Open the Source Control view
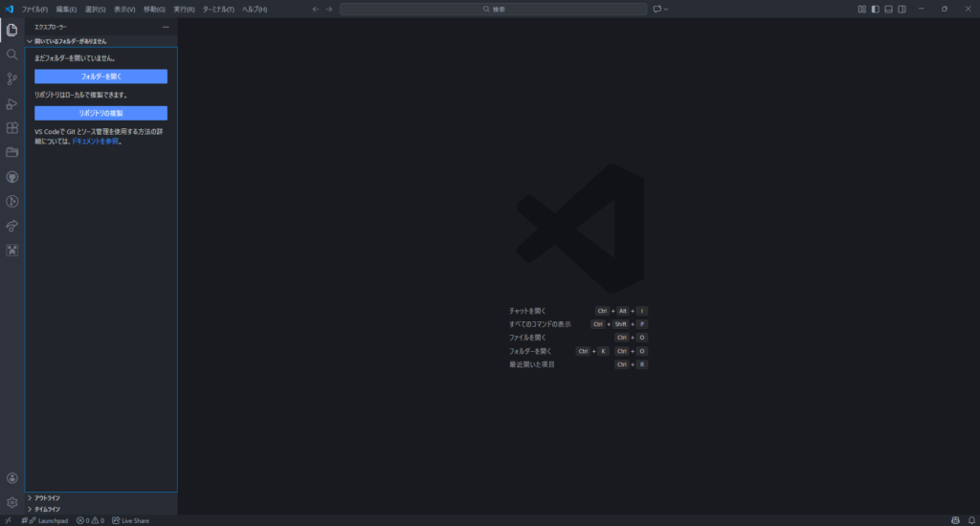This screenshot has height=526, width=980. point(12,79)
